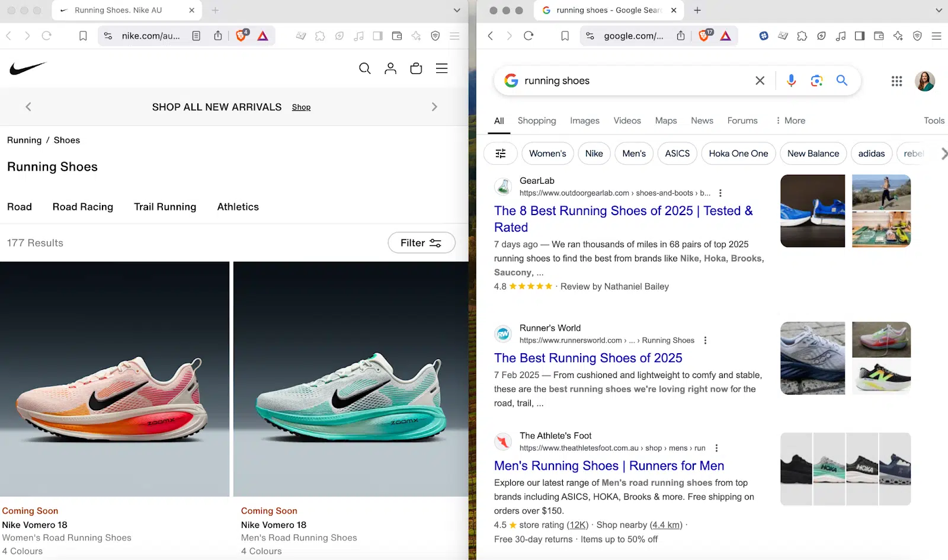
Task: Open Runner's World result options menu
Action: pos(705,341)
